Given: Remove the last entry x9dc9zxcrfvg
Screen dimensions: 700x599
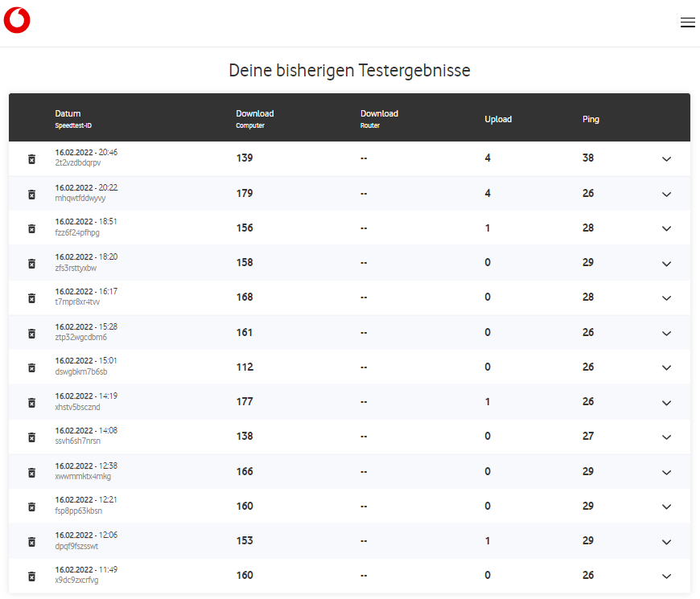Looking at the screenshot, I should pos(31,576).
